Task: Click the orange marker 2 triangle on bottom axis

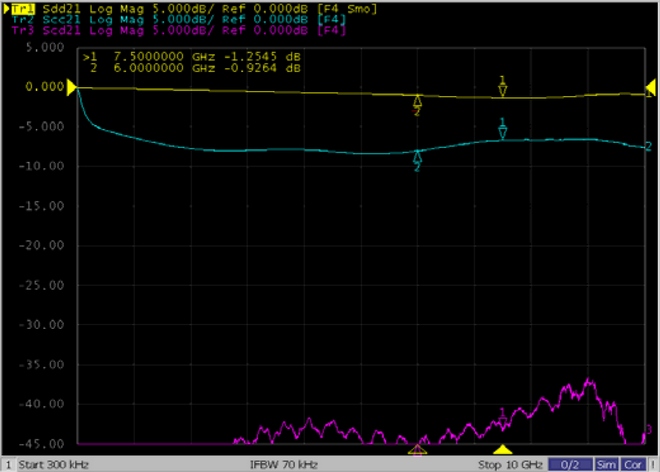Action: [418, 450]
